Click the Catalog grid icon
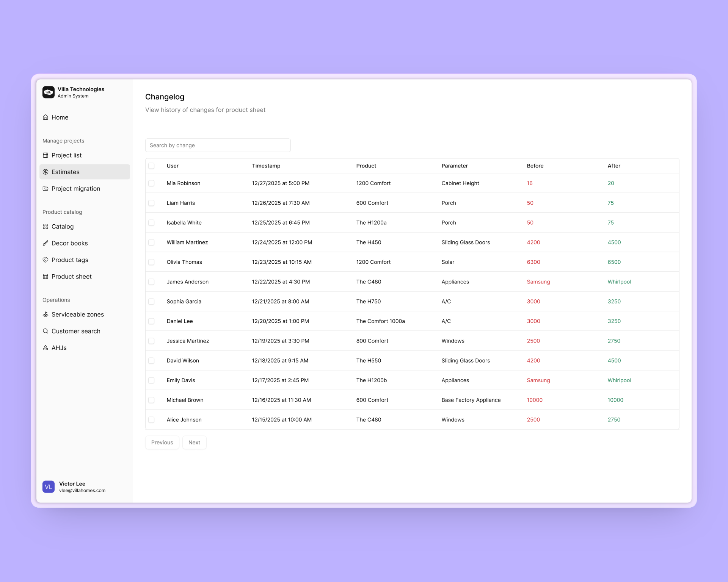 coord(45,227)
